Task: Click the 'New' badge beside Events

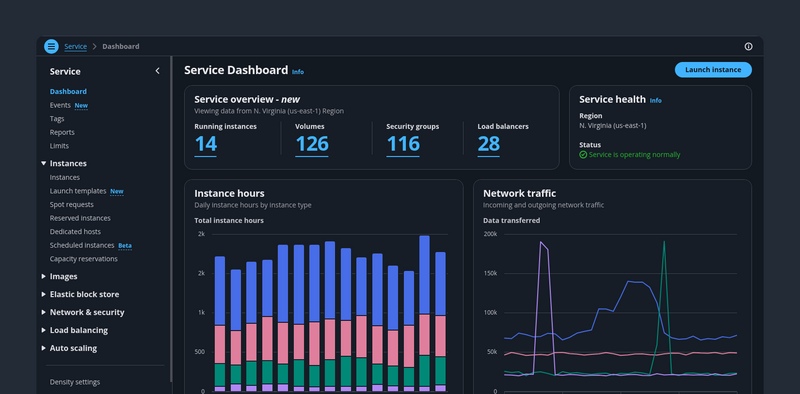Action: [x=81, y=106]
